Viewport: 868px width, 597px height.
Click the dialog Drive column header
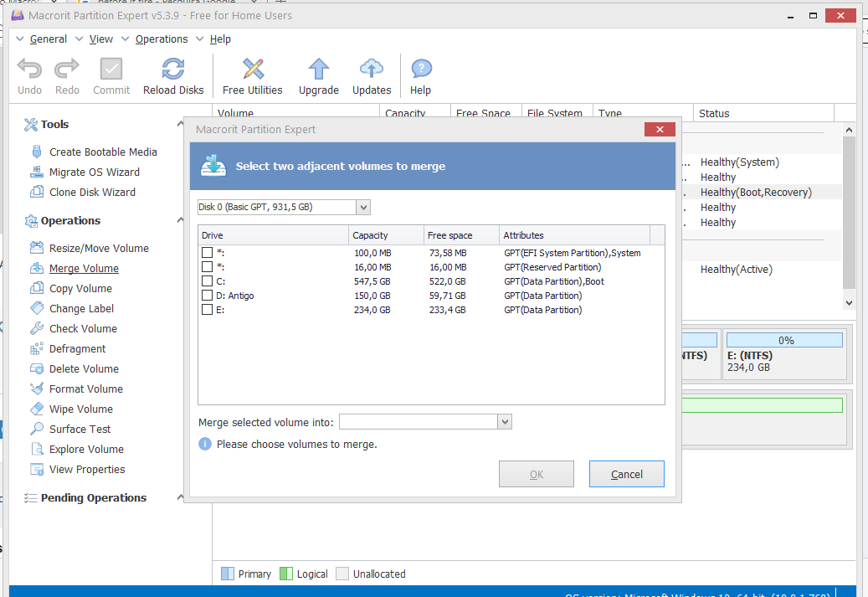point(274,235)
